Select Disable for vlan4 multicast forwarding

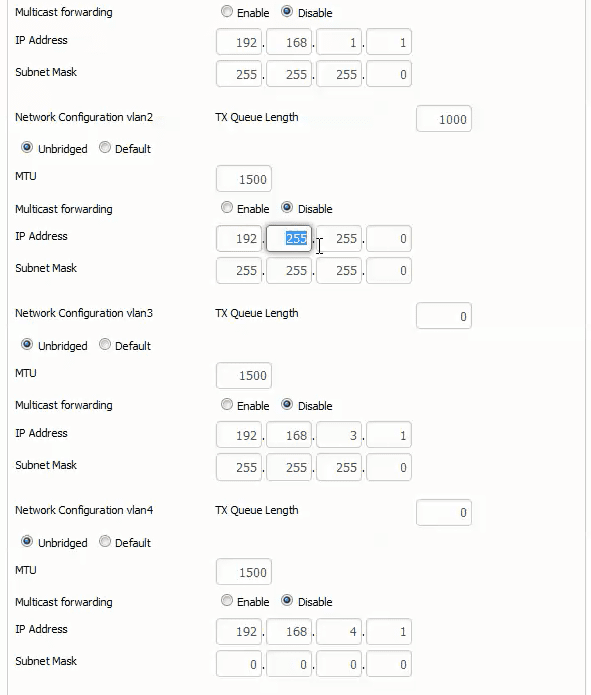coord(287,601)
